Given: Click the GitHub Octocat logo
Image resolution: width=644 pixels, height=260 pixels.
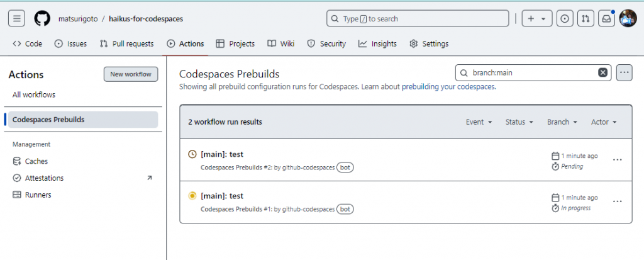Looking at the screenshot, I should point(42,19).
